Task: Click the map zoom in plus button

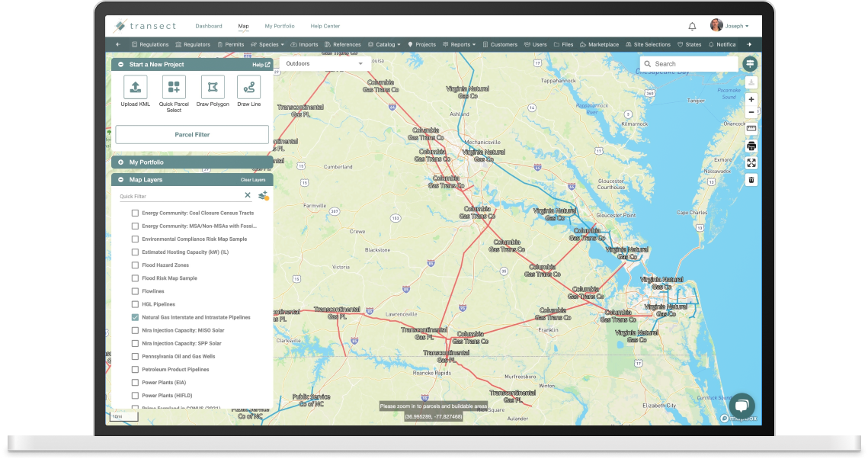Action: [x=751, y=100]
